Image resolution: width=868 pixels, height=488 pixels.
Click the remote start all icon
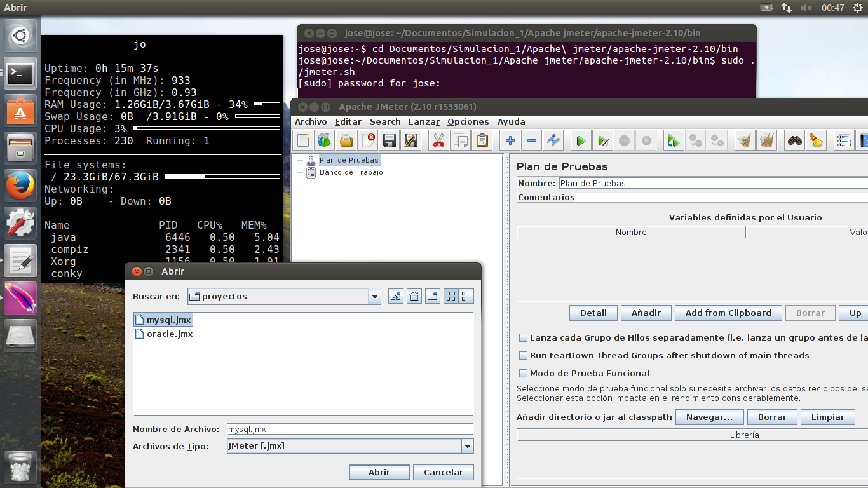pos(674,140)
